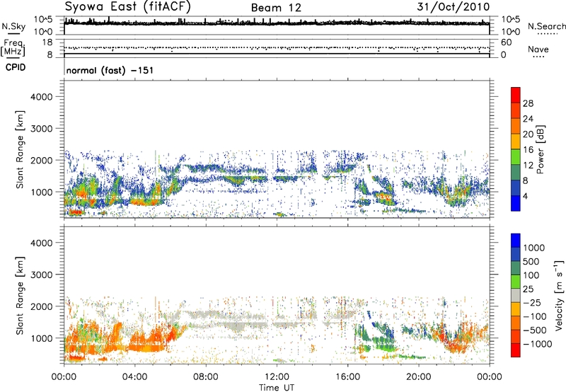Click the '04:00' time axis label
566x392 pixels.
[134, 377]
